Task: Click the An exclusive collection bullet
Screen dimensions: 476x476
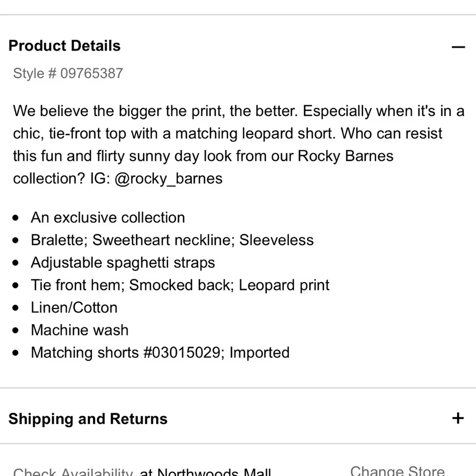Action: coord(108,218)
